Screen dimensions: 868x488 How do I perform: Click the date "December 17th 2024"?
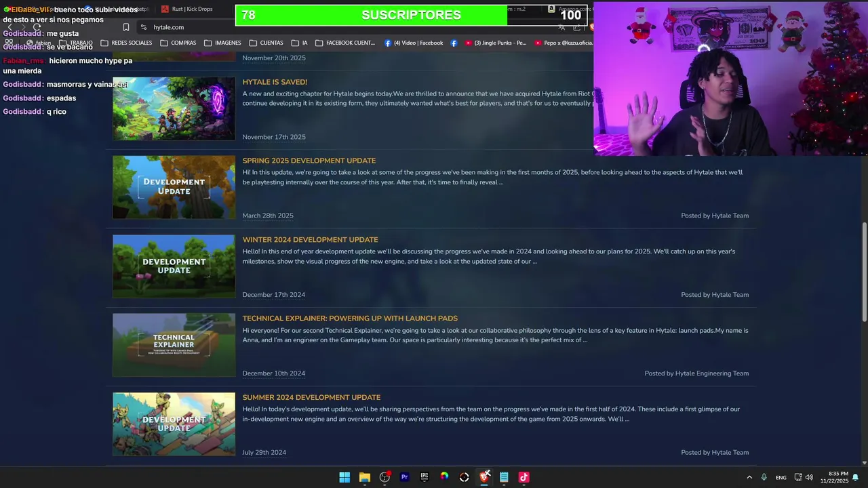[x=274, y=295]
